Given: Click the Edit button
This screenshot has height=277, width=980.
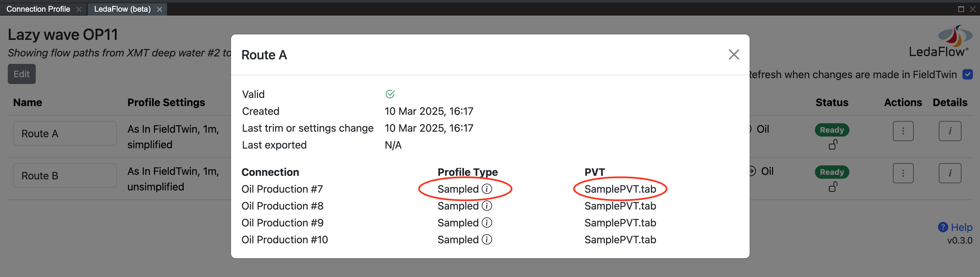Looking at the screenshot, I should point(22,74).
